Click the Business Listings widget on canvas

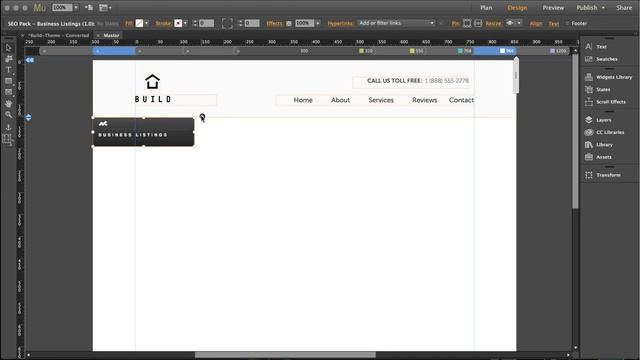[x=143, y=132]
